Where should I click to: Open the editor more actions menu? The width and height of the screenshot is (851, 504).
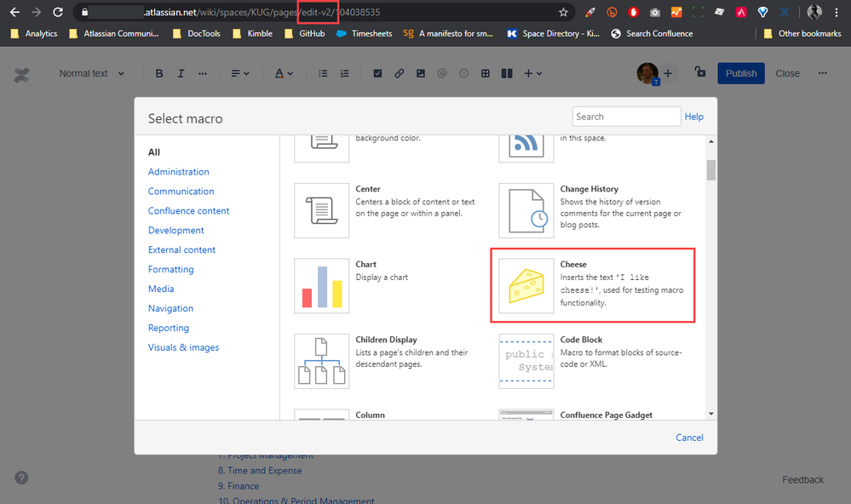click(823, 73)
